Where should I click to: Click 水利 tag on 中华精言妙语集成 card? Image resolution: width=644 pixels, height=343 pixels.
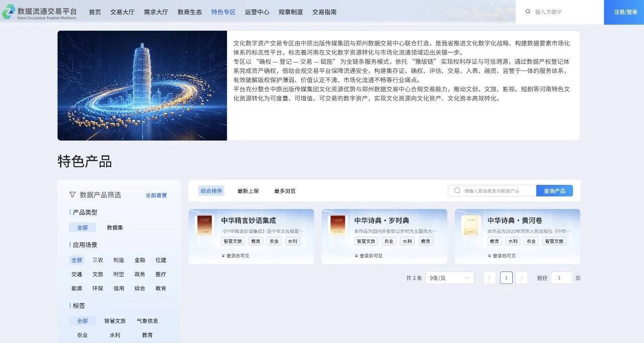(x=293, y=241)
